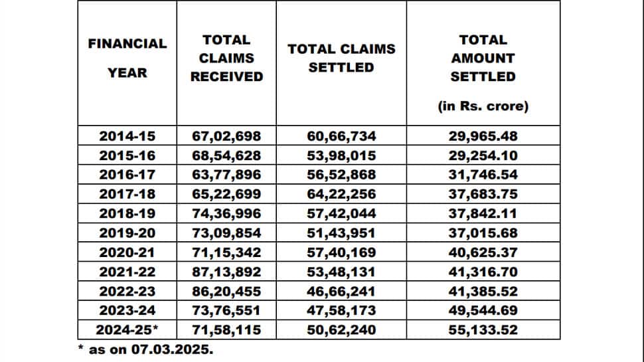Viewport: 644px width, 362px height.
Task: Click the TOTAL CLAIMS SETTLED header
Action: point(341,58)
